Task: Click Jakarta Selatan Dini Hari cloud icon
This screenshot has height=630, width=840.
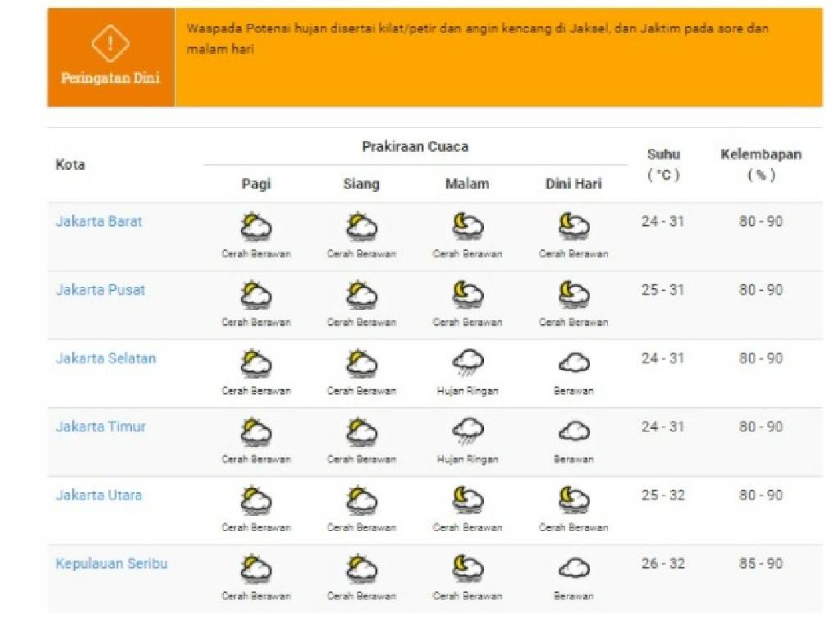Action: (x=573, y=363)
